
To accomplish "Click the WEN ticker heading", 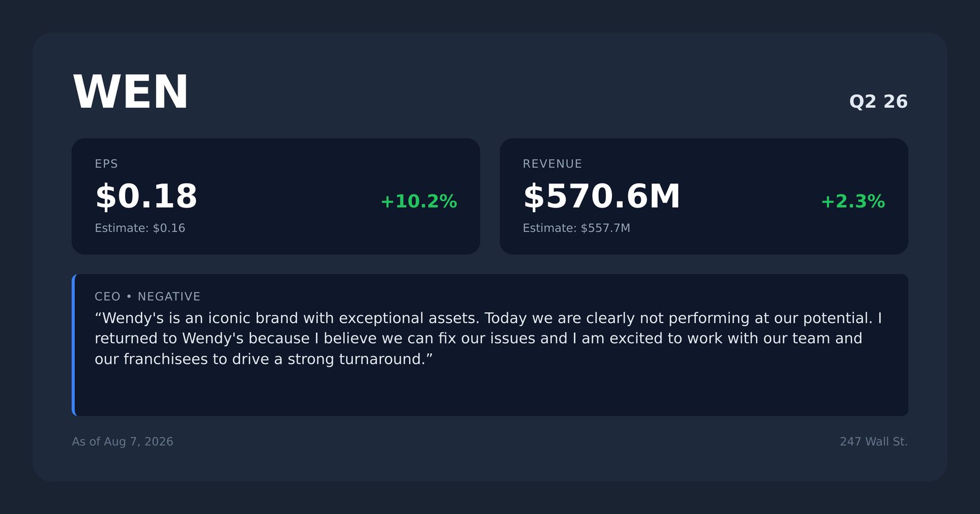I will tap(130, 92).
